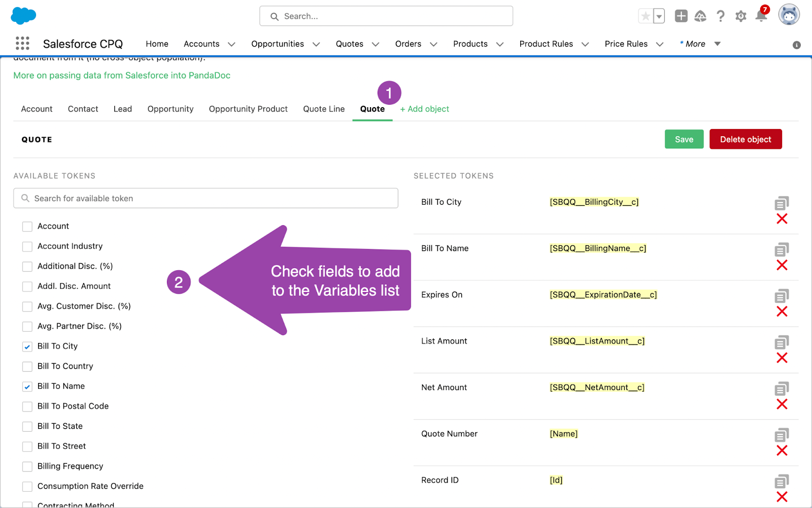Open the favorites list dropdown arrow
This screenshot has width=812, height=508.
pyautogui.click(x=659, y=16)
